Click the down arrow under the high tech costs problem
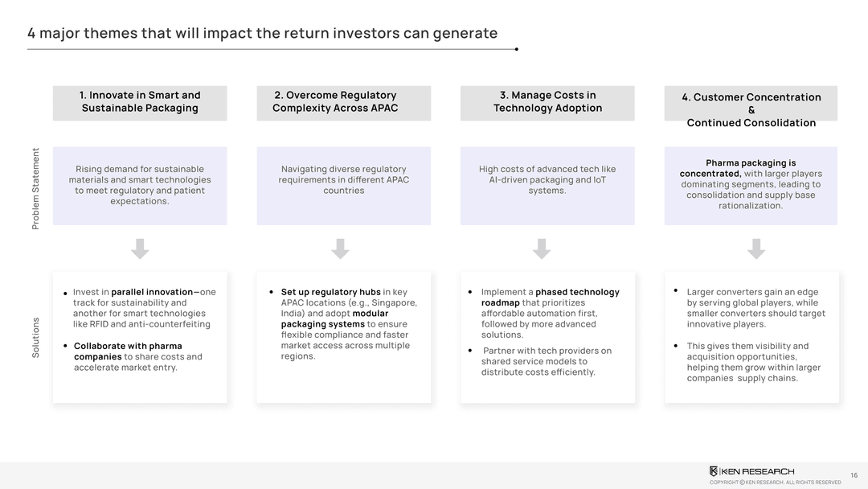This screenshot has width=868, height=489. click(542, 249)
